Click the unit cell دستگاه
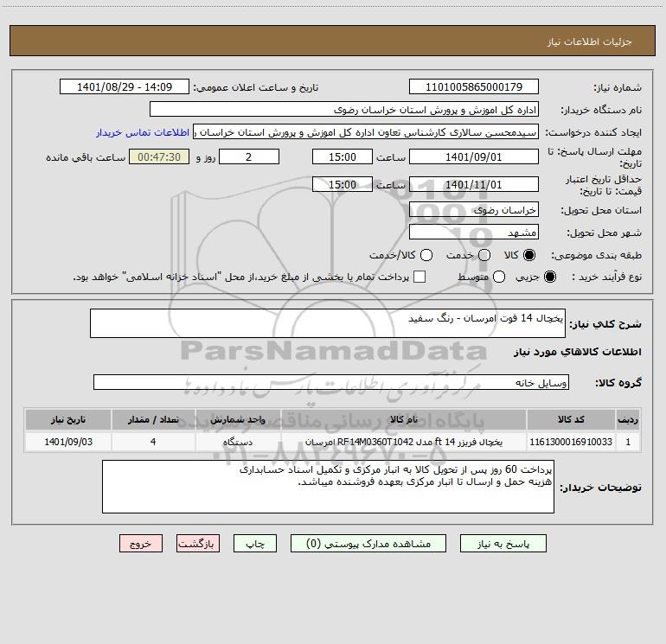This screenshot has height=644, width=666. click(x=238, y=442)
